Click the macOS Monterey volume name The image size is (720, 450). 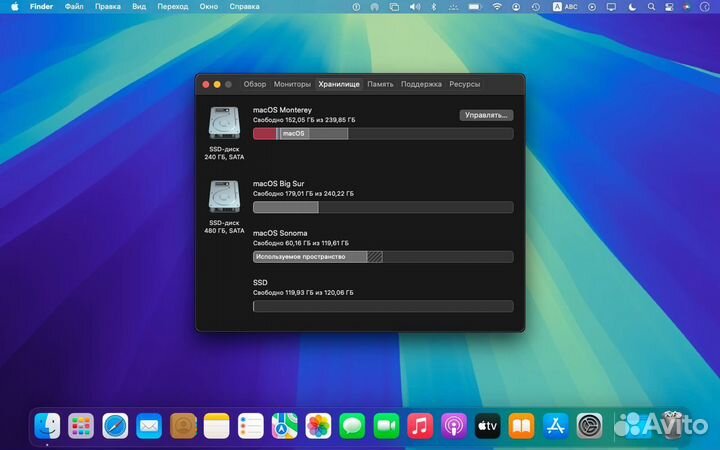click(282, 110)
